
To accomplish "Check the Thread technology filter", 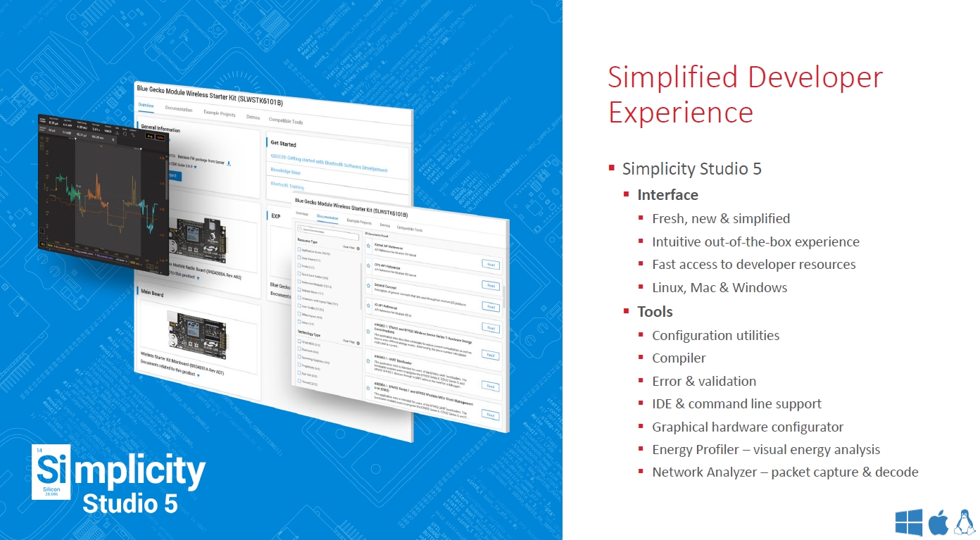I will (299, 381).
